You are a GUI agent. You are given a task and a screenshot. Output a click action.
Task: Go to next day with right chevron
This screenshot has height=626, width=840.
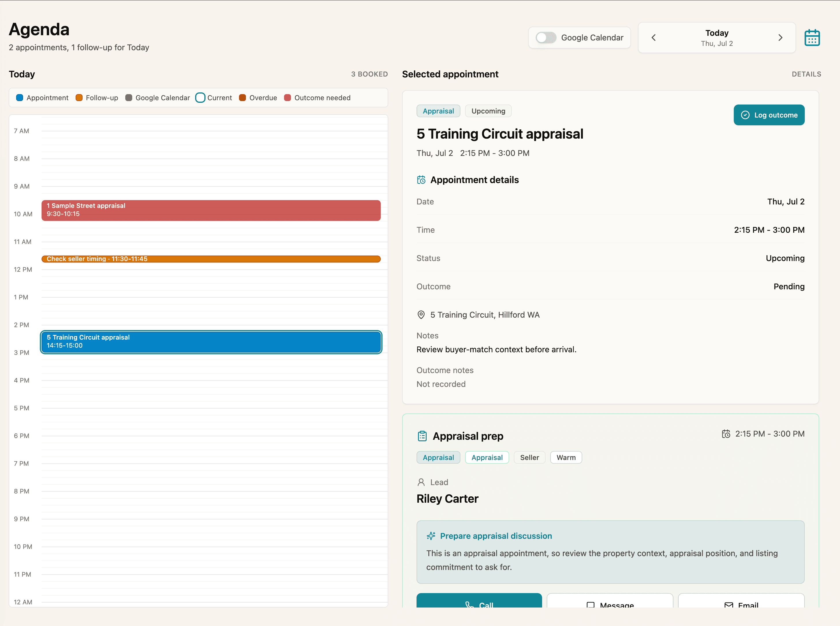[x=780, y=38]
